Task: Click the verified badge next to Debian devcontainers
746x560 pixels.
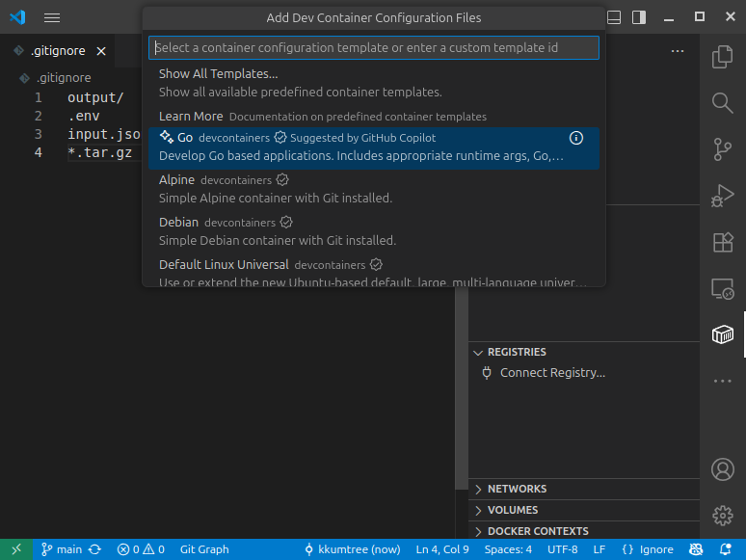Action: (286, 223)
